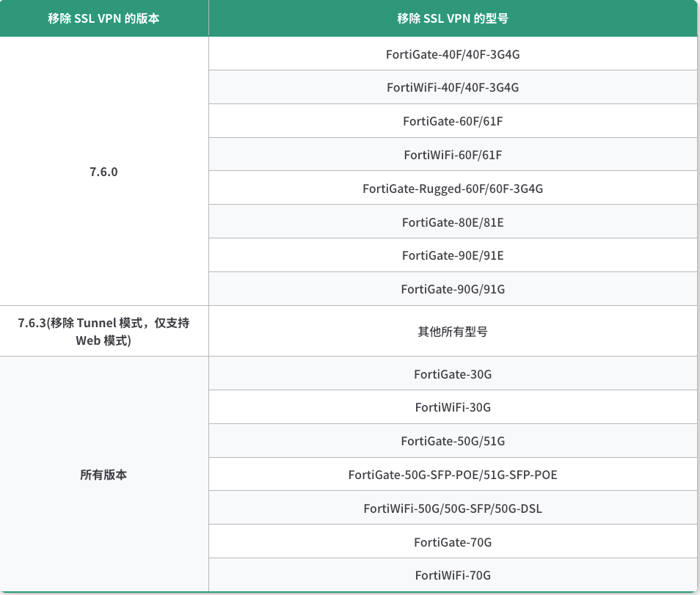Image resolution: width=700 pixels, height=595 pixels.
Task: Select the FortiWiFi-40F/40F-3G4G row
Action: (x=453, y=87)
